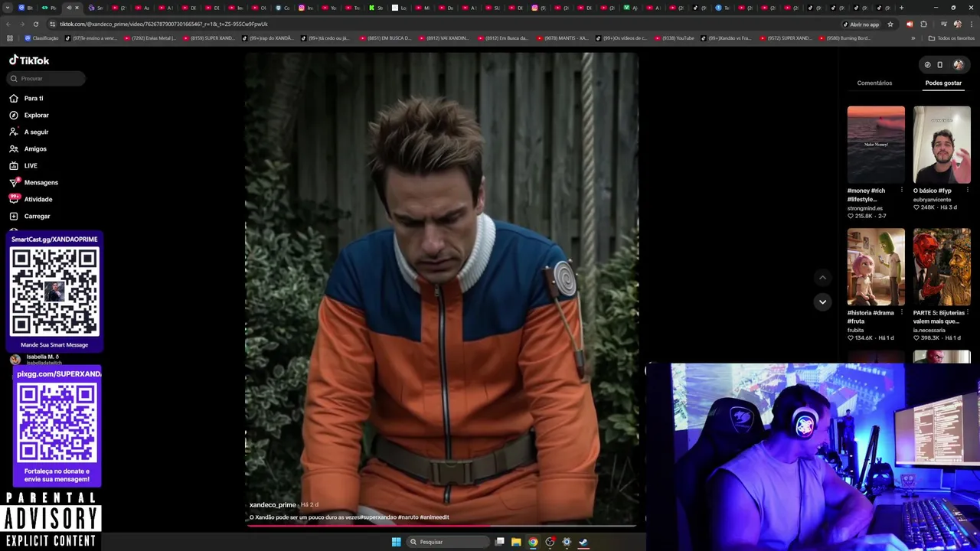Click the Mensagens paper-plane icon
The image size is (980, 551).
pos(14,182)
